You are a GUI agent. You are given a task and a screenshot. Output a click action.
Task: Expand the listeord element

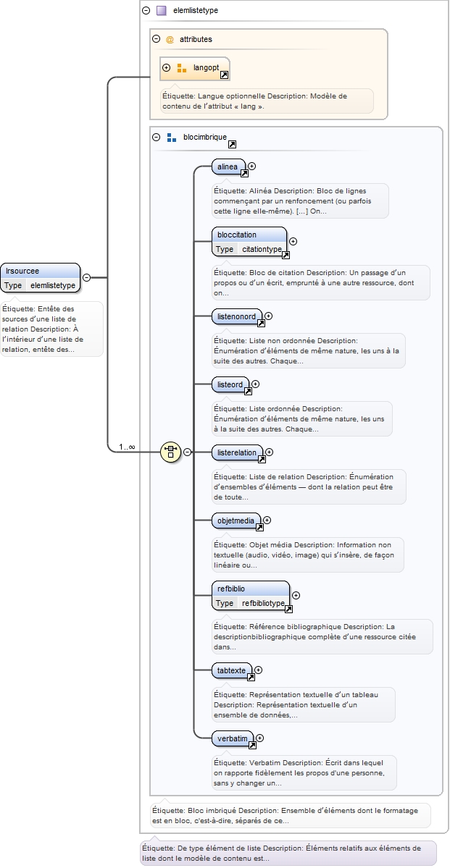coord(256,384)
